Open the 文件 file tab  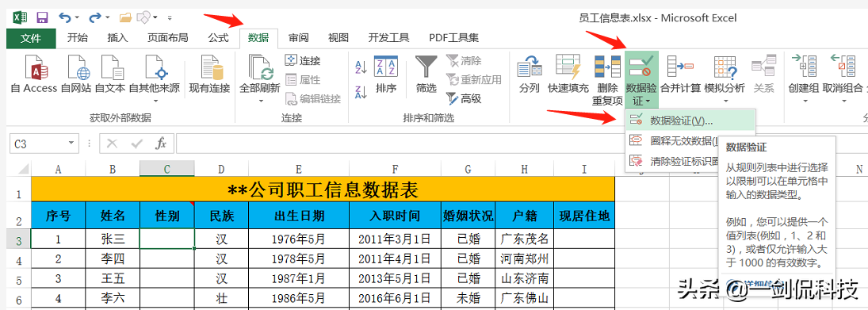point(31,38)
